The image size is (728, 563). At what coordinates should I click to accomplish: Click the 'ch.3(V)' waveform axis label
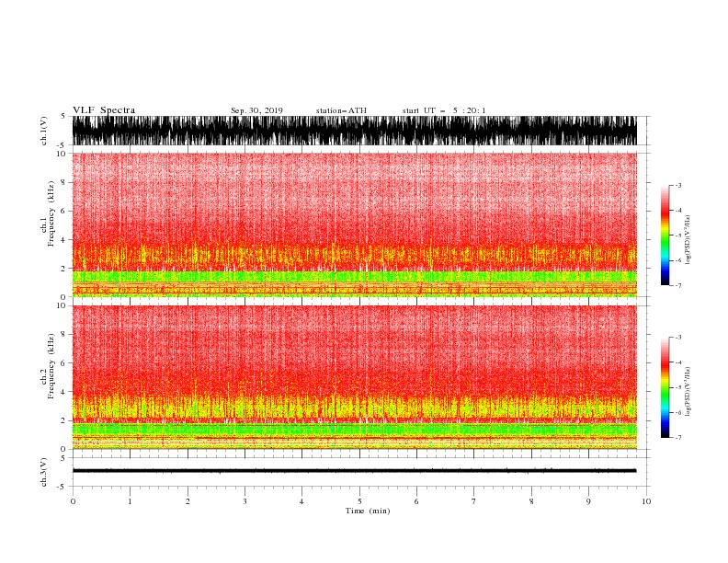pyautogui.click(x=44, y=472)
